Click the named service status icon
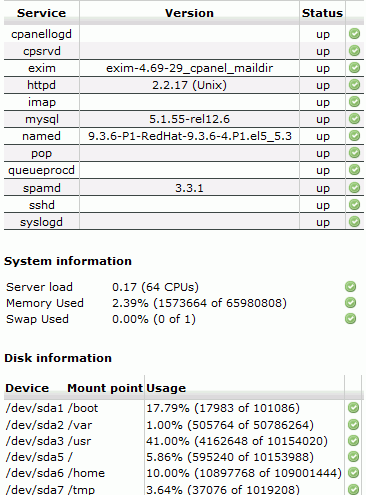366x495 pixels. point(354,136)
